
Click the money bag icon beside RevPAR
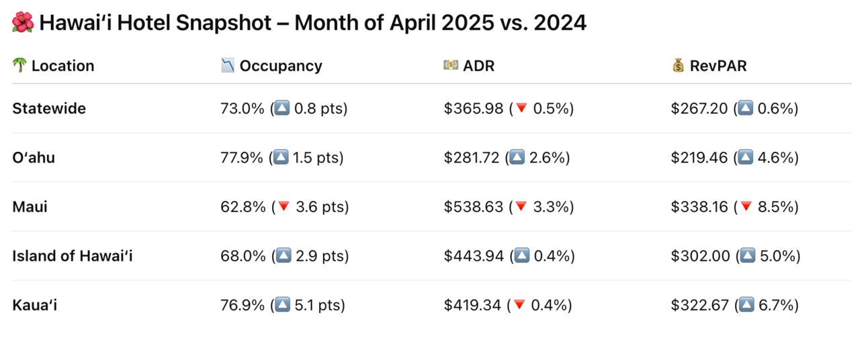tap(678, 66)
